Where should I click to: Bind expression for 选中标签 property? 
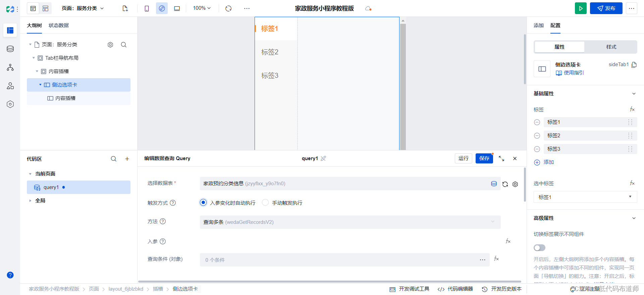click(x=632, y=183)
